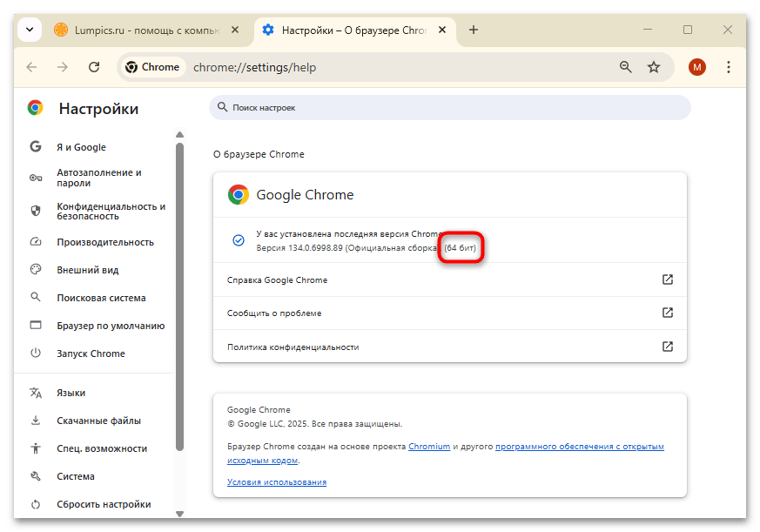Click the speedometer performance icon

pyautogui.click(x=36, y=241)
